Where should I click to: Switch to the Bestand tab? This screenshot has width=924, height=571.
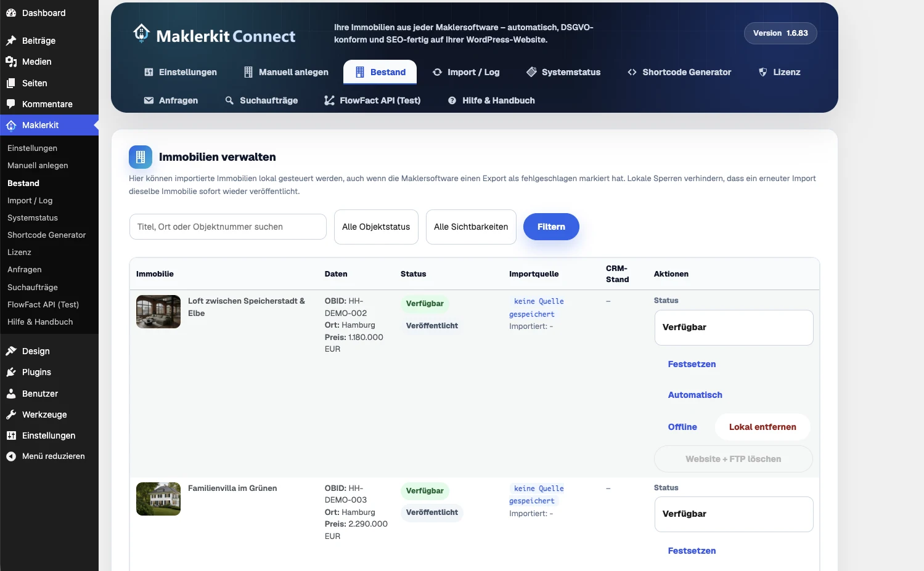pos(380,72)
